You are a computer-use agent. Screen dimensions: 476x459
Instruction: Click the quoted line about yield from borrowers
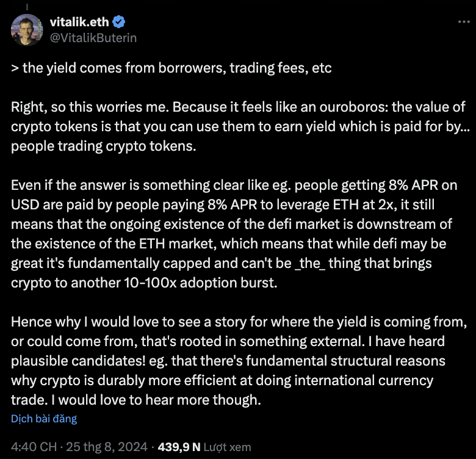pos(171,68)
